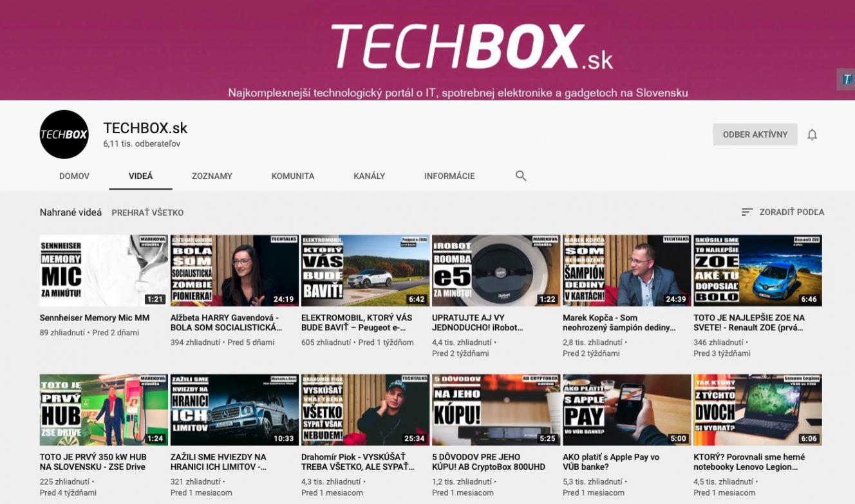Click the ODBER AKTÍVNY subscribe button
855x504 pixels.
pyautogui.click(x=755, y=135)
